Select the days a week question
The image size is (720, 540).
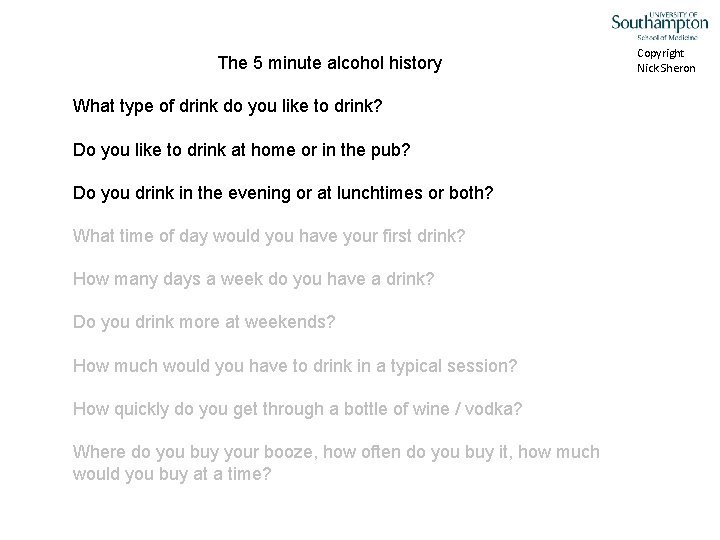[x=254, y=280]
